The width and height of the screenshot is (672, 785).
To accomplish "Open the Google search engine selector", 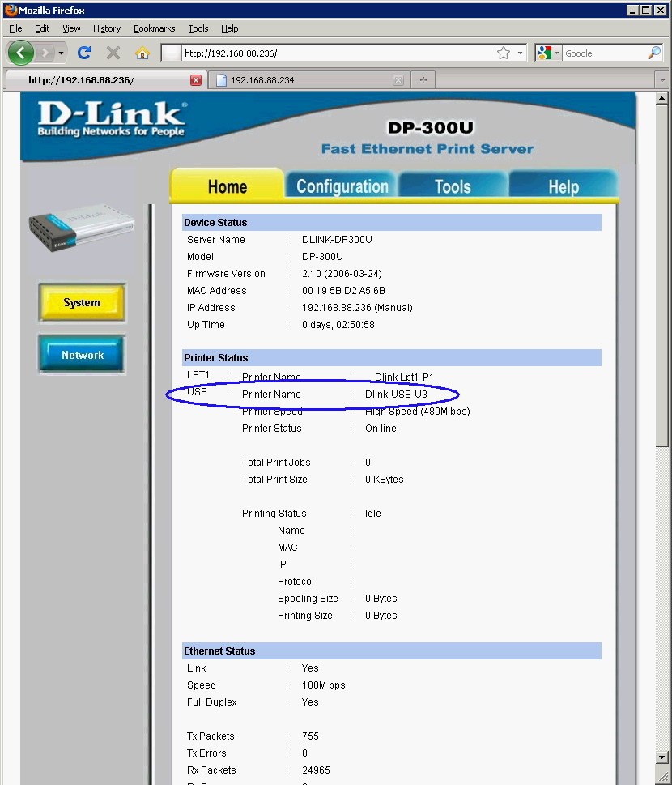I will tap(548, 53).
